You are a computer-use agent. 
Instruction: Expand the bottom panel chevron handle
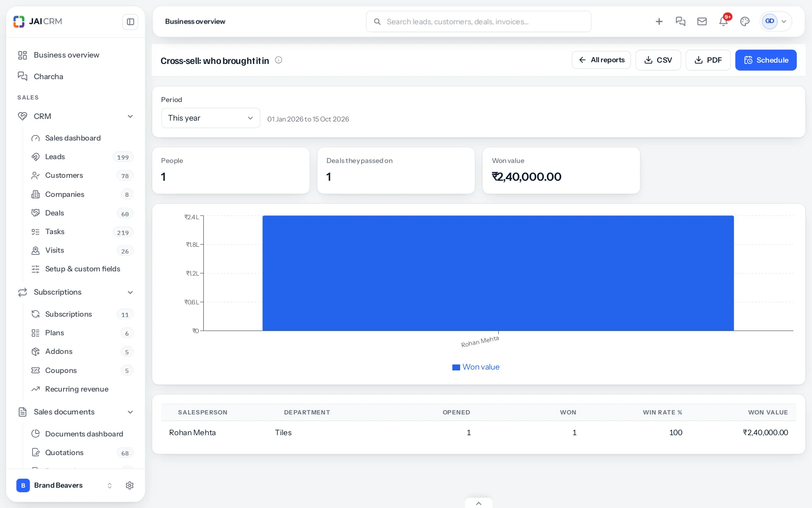(x=479, y=503)
